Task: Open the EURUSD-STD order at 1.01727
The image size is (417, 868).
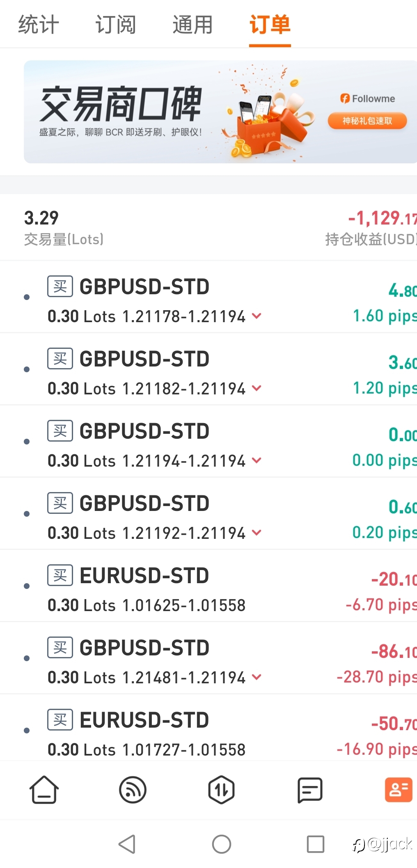Action: (208, 731)
